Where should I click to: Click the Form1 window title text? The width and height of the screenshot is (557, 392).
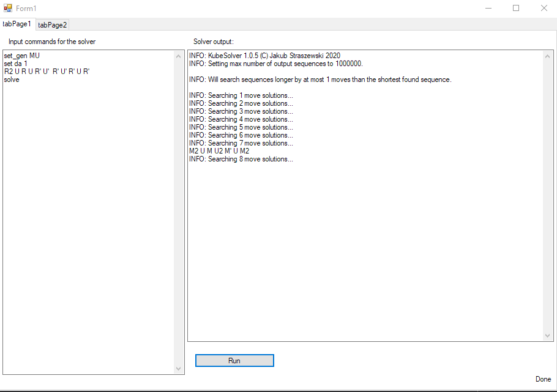(26, 8)
